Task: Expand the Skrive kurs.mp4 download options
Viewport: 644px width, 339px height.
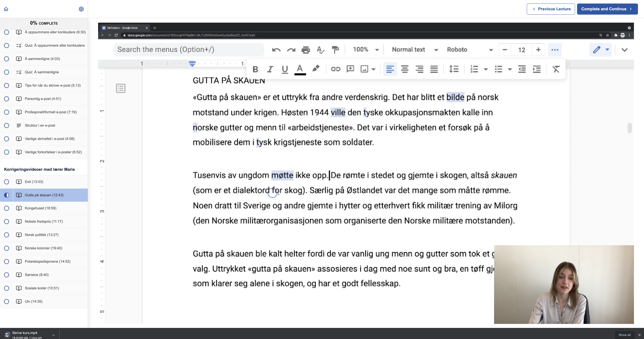Action: pos(53,335)
